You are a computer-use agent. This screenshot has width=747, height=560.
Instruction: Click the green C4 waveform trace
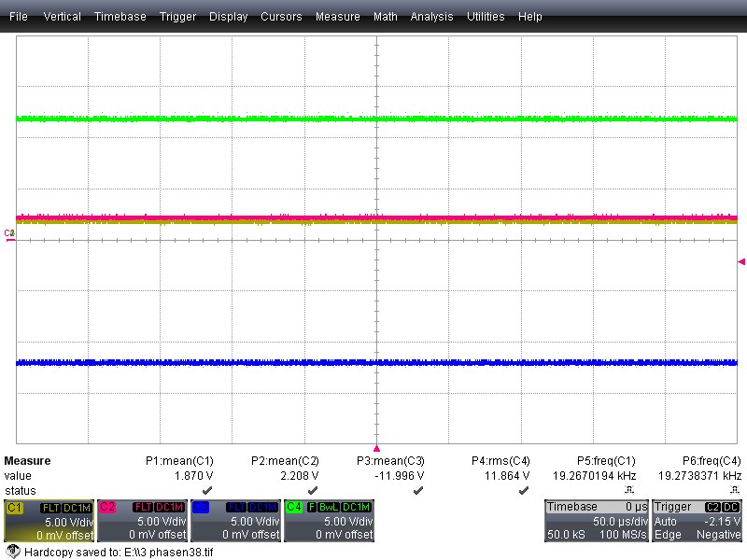click(x=376, y=119)
